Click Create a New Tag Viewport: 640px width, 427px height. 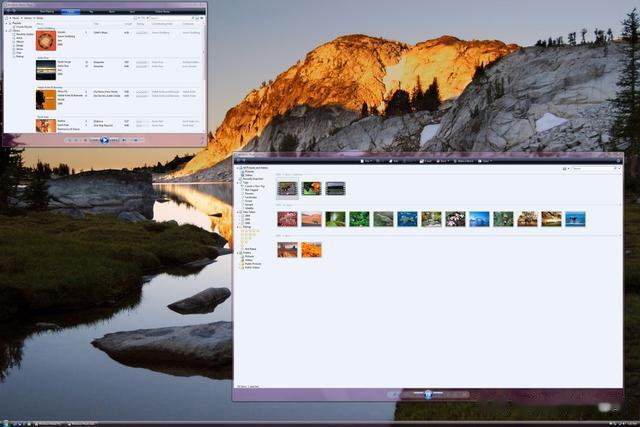point(255,186)
